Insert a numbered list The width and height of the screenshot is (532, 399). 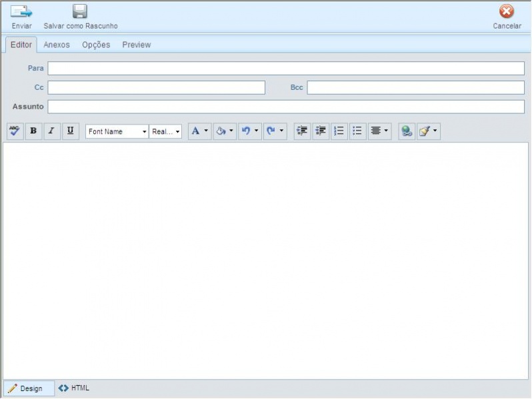(339, 131)
